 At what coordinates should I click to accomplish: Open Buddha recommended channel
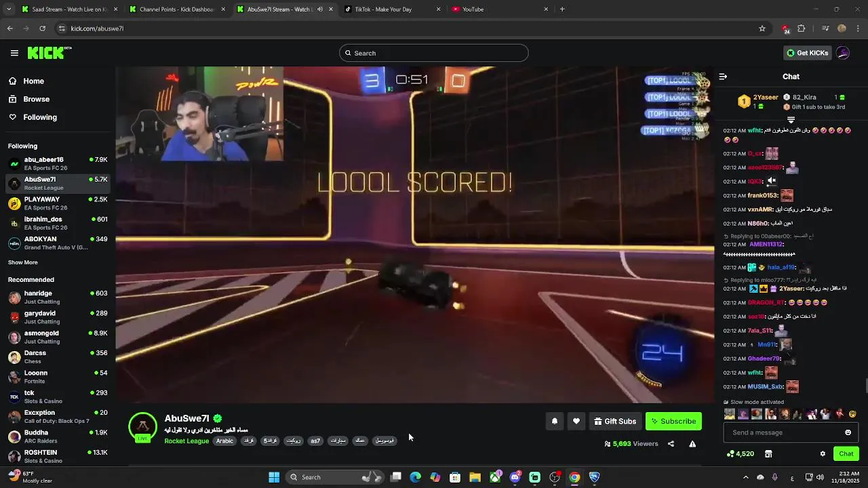click(58, 436)
